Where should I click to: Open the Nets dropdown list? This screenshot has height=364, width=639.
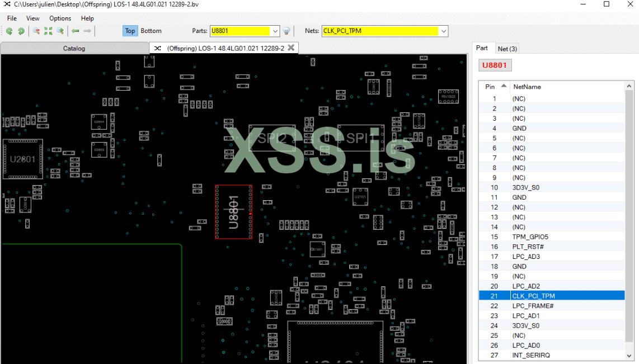[x=444, y=31]
